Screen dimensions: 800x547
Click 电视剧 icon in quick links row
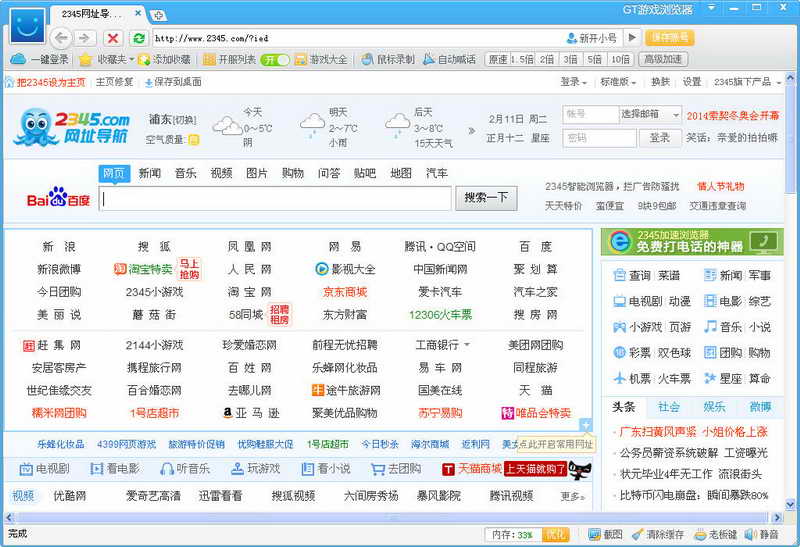pyautogui.click(x=26, y=469)
